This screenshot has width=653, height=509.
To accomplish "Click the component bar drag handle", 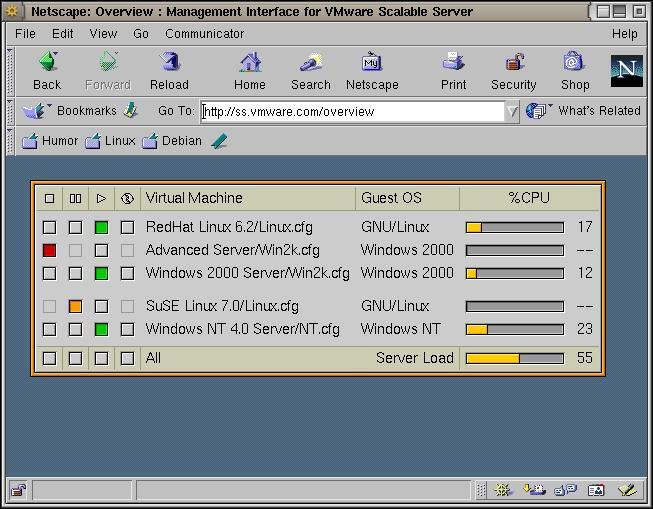I will tap(481, 490).
